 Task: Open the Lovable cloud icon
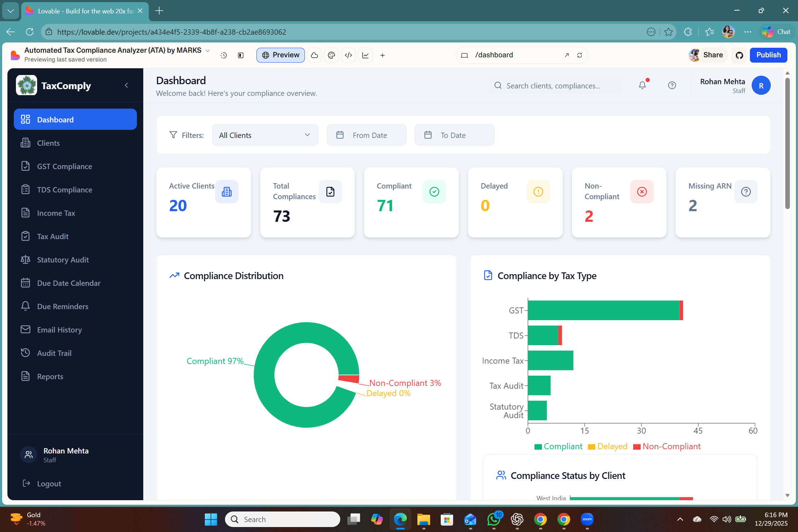pos(314,55)
